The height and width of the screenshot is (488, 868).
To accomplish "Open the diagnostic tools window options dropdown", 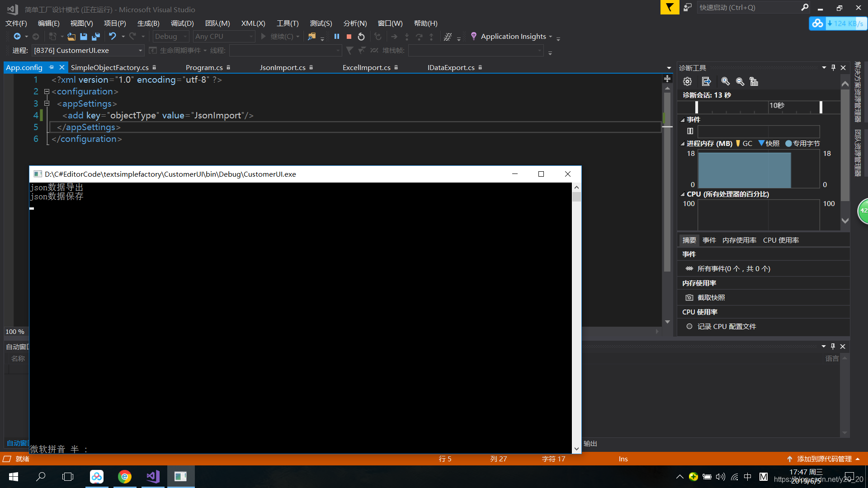I will pos(824,68).
